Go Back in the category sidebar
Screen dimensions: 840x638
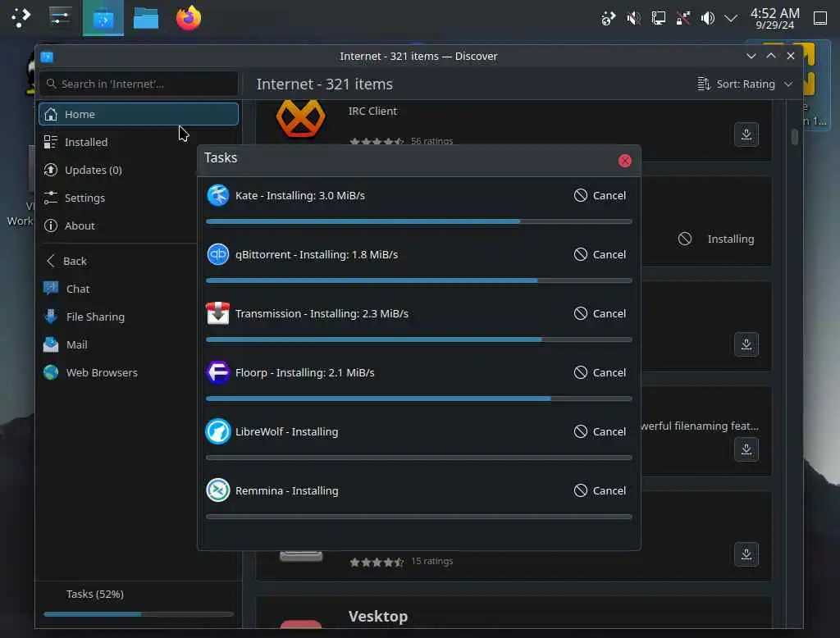click(x=119, y=261)
